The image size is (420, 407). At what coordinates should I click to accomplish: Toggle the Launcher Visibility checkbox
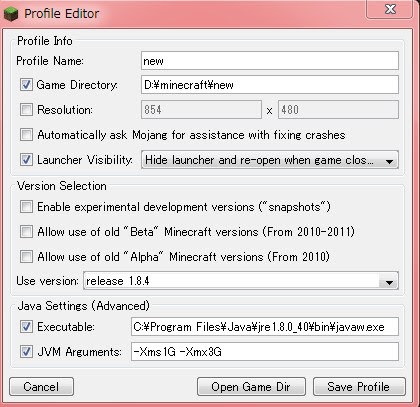pos(26,160)
